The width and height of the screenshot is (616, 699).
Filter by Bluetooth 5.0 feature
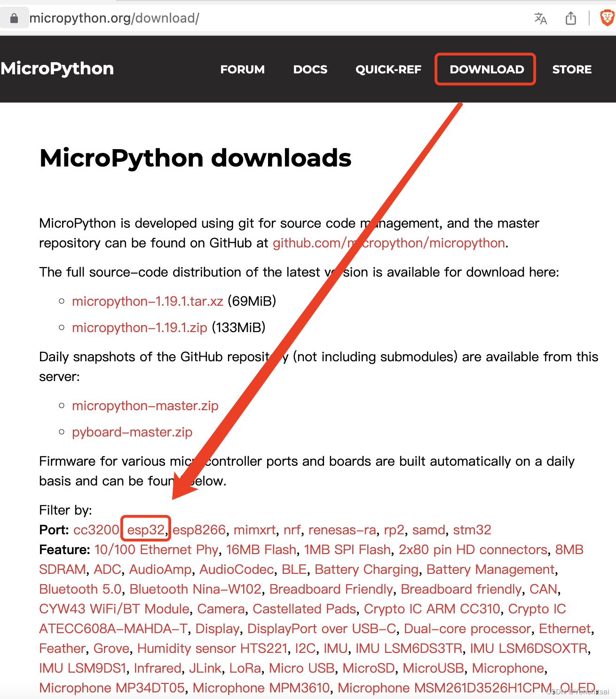point(80,589)
